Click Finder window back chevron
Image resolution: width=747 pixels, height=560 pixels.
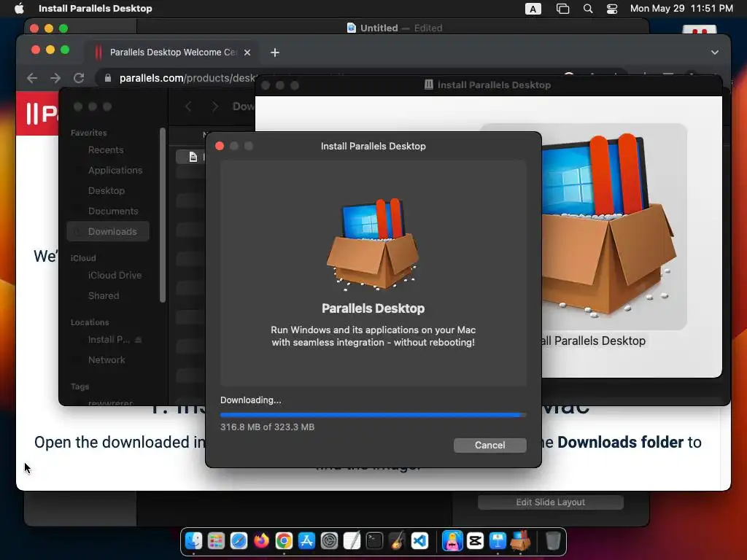point(188,106)
